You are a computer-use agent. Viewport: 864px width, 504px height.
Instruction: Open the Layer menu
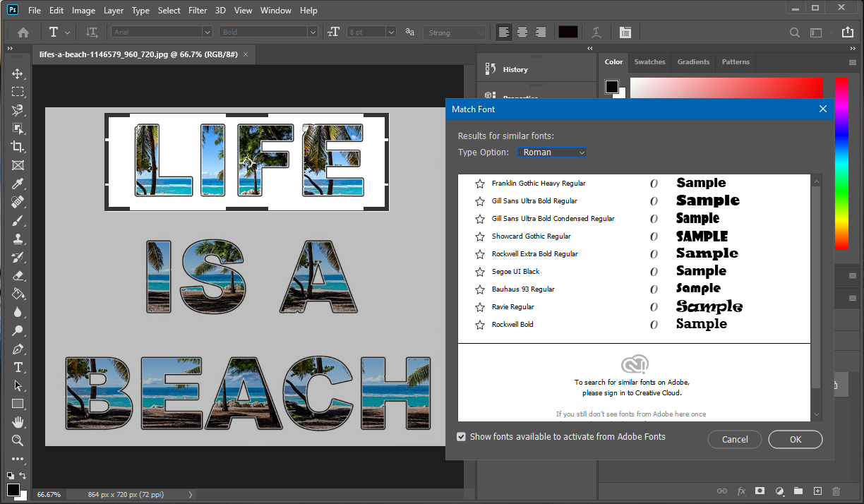[x=113, y=11]
